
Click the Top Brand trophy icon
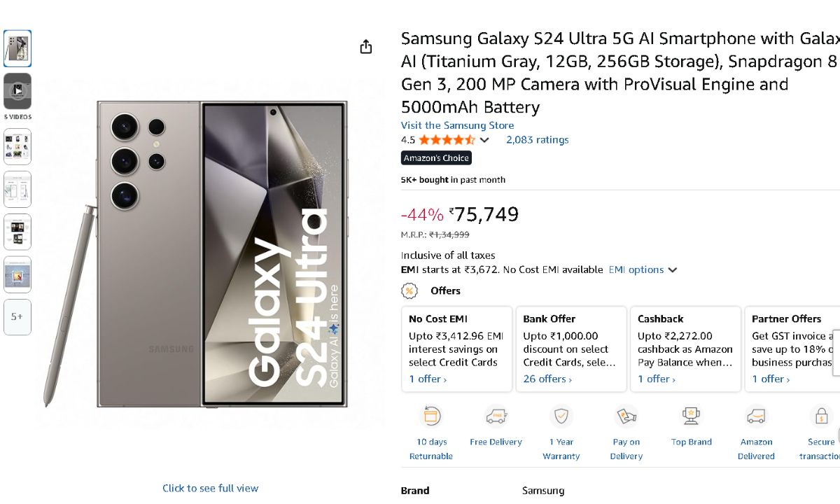tap(691, 416)
